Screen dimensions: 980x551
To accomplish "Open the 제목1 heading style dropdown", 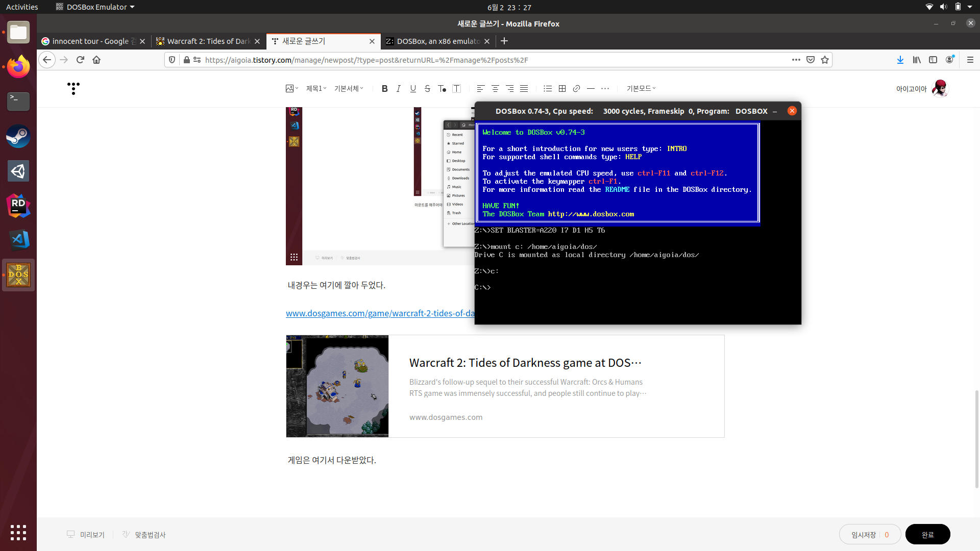I will coord(316,89).
